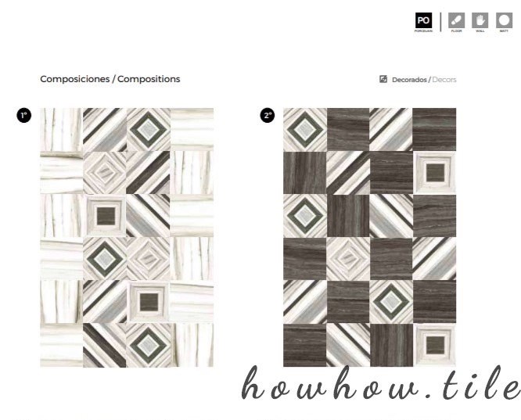521x420 pixels.
Task: Select the dark wood tile at top-right of composition 2
Action: tap(434, 130)
